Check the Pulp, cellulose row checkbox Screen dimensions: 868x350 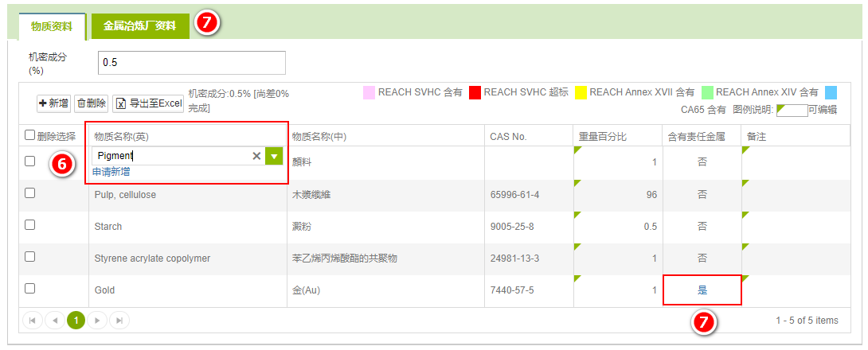[30, 193]
